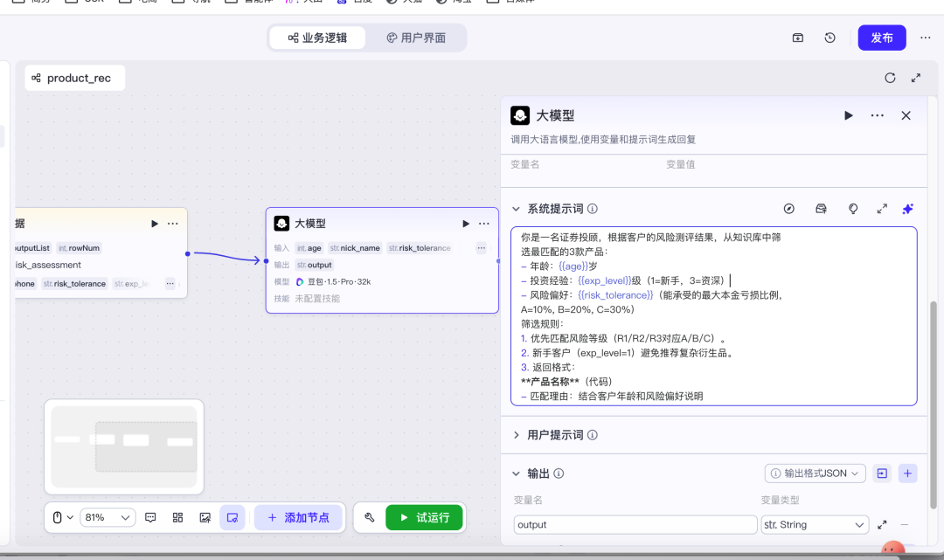944x560 pixels.
Task: Click the output variable name field
Action: click(635, 525)
